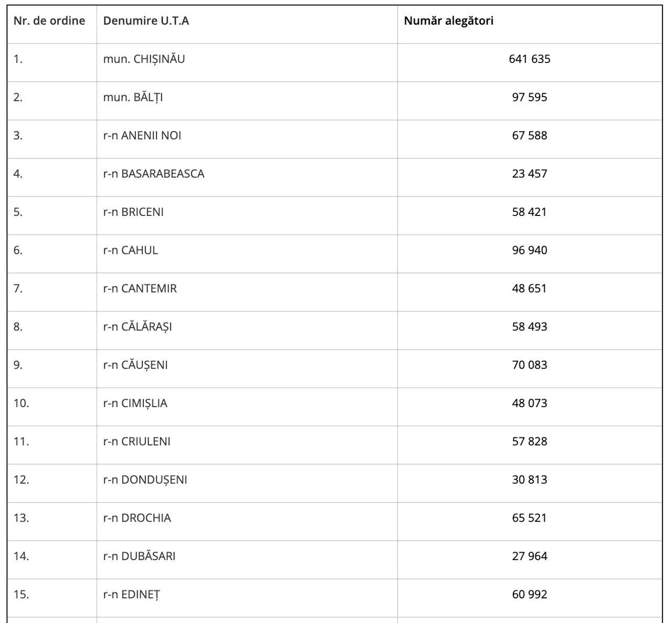Click row number 15. in first column
Image resolution: width=672 pixels, height=623 pixels.
tap(22, 595)
